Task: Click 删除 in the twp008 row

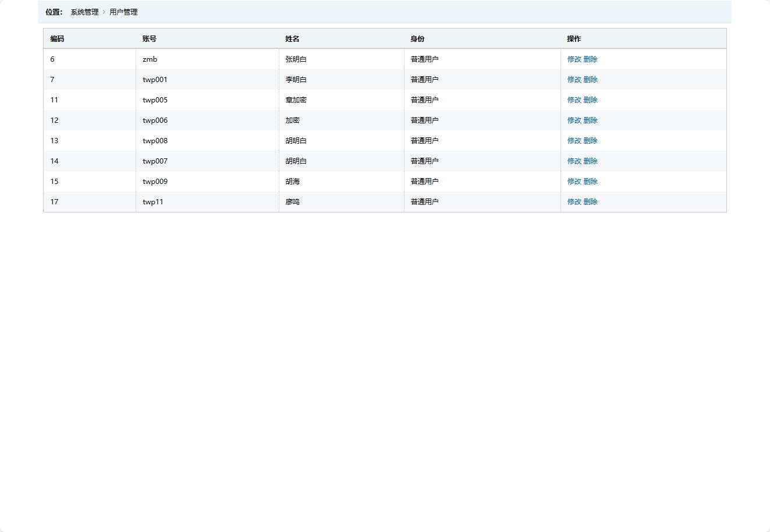Action: (590, 141)
